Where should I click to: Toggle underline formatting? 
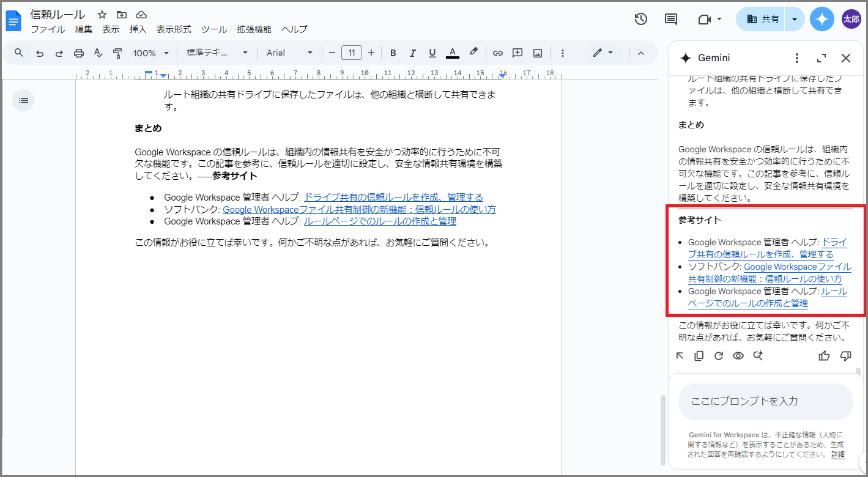click(432, 53)
